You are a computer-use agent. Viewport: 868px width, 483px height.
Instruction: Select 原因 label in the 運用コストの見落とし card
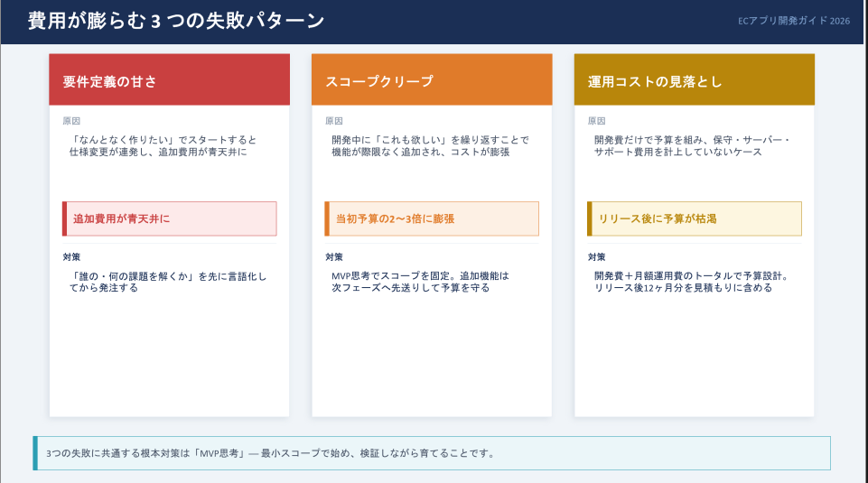[x=597, y=121]
